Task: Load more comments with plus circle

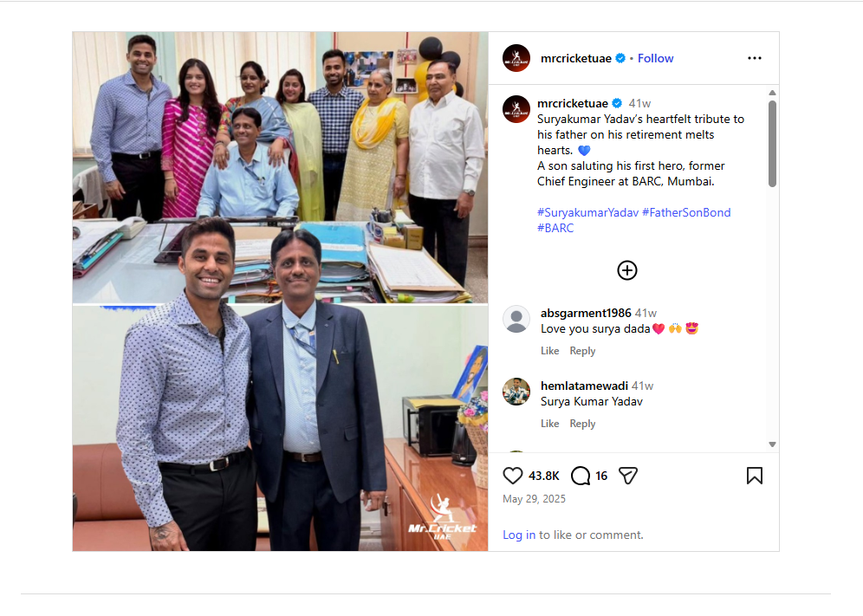Action: tap(626, 270)
